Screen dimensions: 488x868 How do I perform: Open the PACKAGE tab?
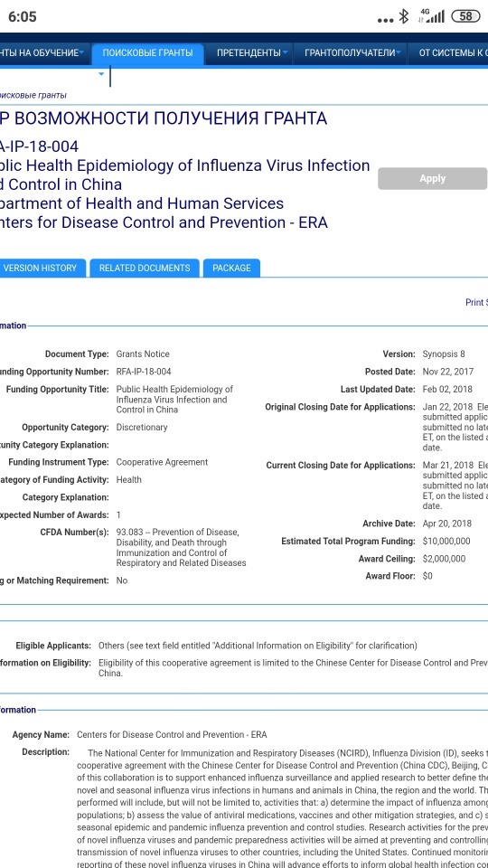pyautogui.click(x=232, y=268)
